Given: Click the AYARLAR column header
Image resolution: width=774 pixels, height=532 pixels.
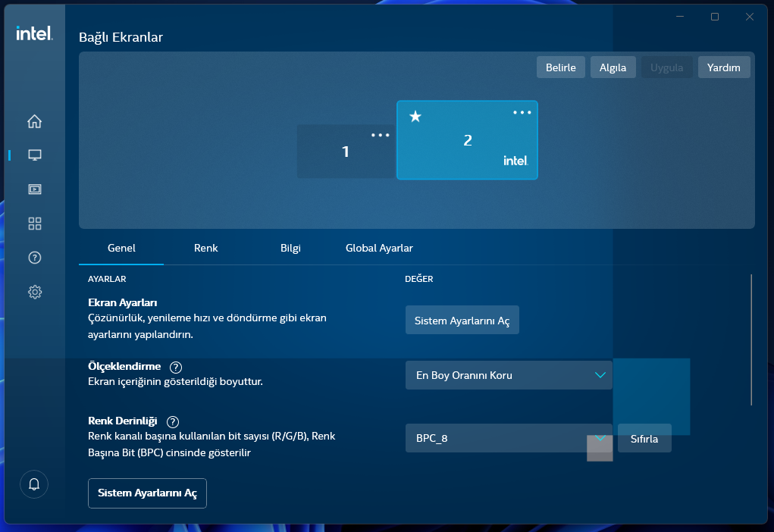Looking at the screenshot, I should pyautogui.click(x=107, y=279).
